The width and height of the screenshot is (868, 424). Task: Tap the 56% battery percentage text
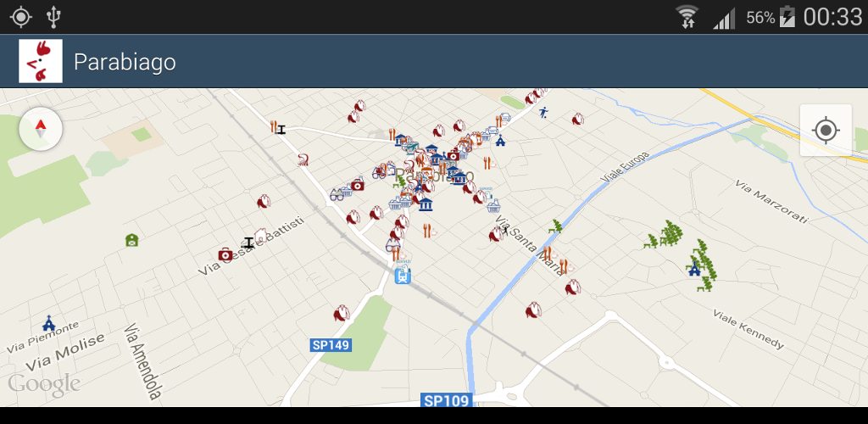tap(760, 18)
